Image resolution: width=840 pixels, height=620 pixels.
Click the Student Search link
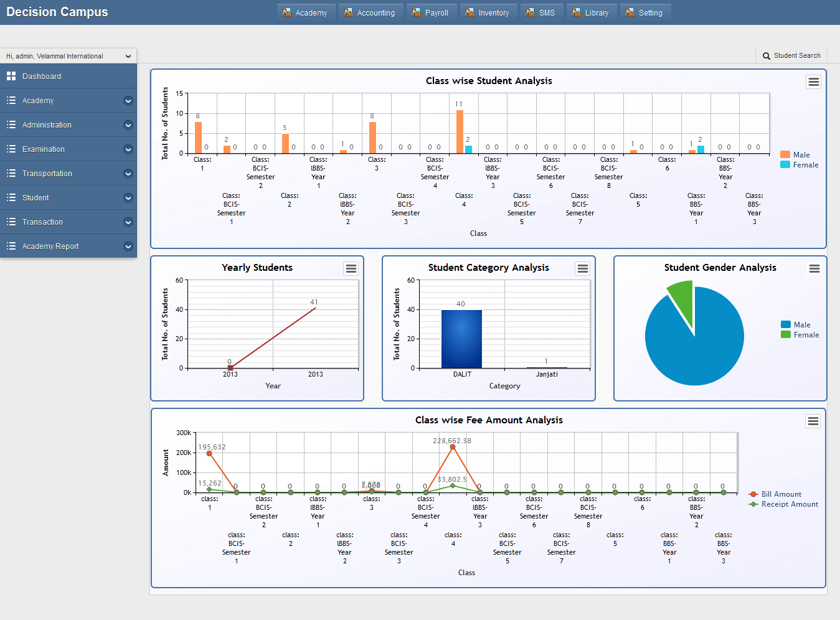[x=796, y=56]
